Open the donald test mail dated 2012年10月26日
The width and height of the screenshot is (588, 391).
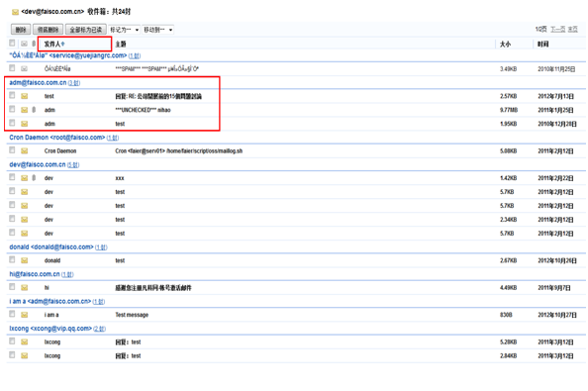tap(120, 260)
